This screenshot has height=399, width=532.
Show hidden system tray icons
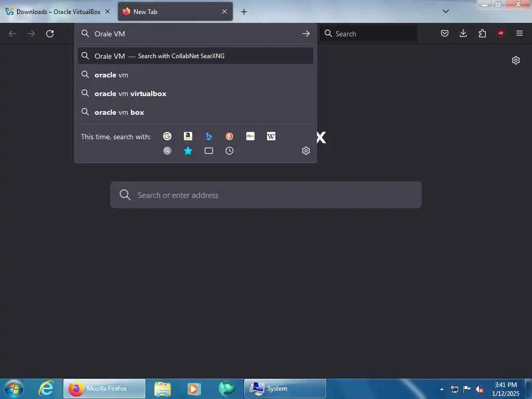[x=442, y=389]
